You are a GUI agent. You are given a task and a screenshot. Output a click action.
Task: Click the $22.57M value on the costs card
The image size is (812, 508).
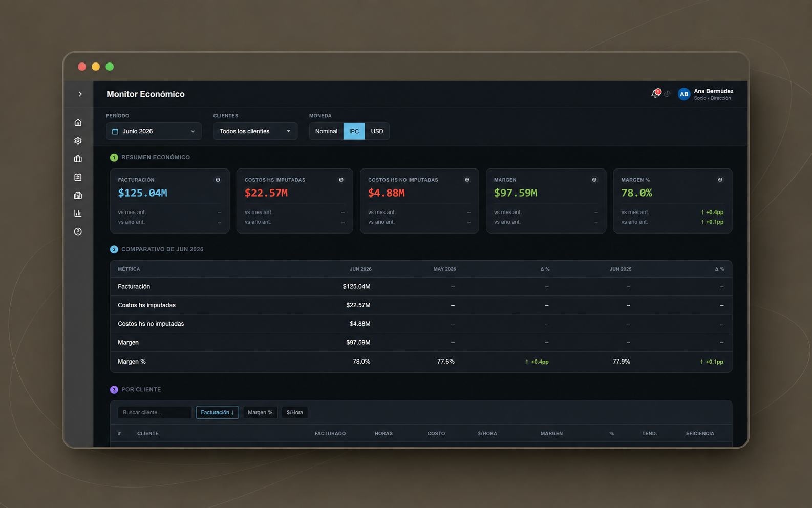[x=266, y=193]
